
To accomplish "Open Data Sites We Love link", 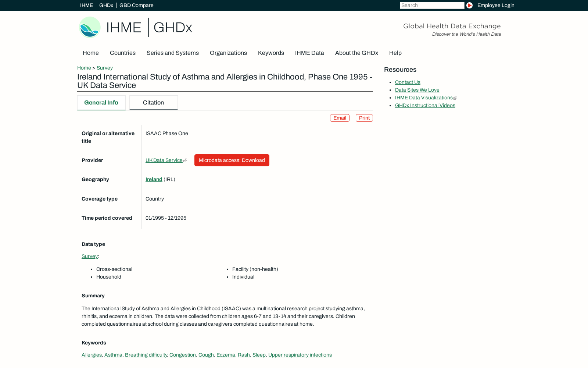I will point(417,90).
